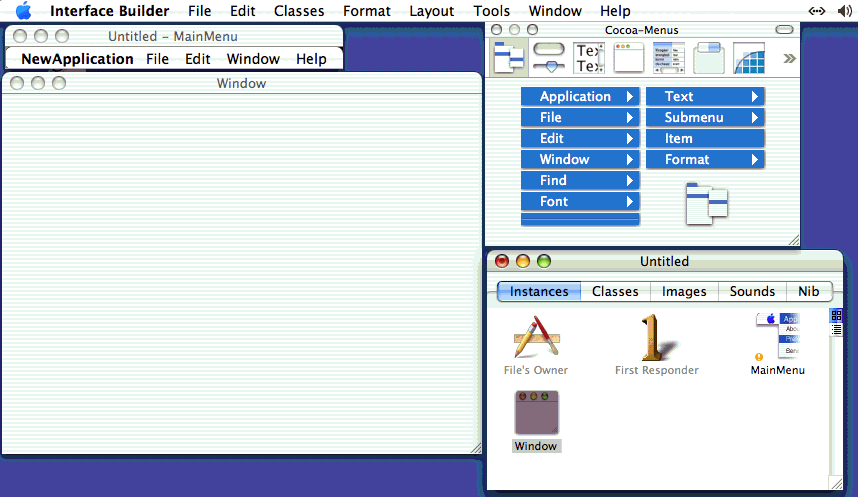
Task: Toggle the Cocoa-Menus window toolbar pill button
Action: point(784,31)
